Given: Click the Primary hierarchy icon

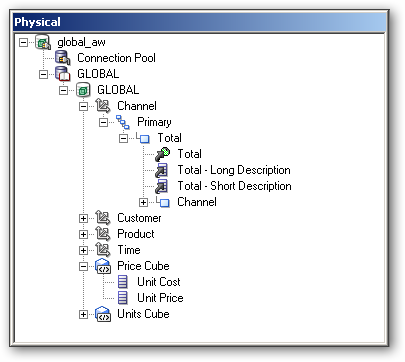Looking at the screenshot, I should (x=123, y=122).
